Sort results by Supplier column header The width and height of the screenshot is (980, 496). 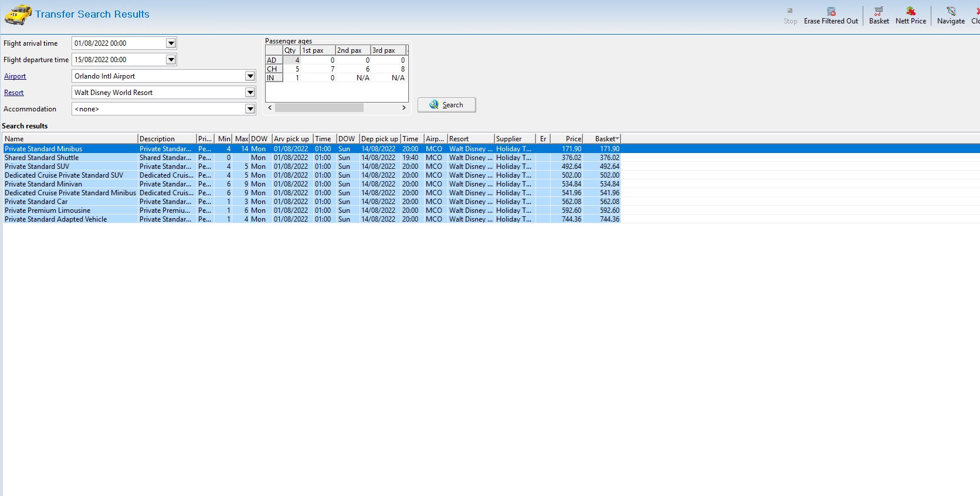pyautogui.click(x=515, y=139)
